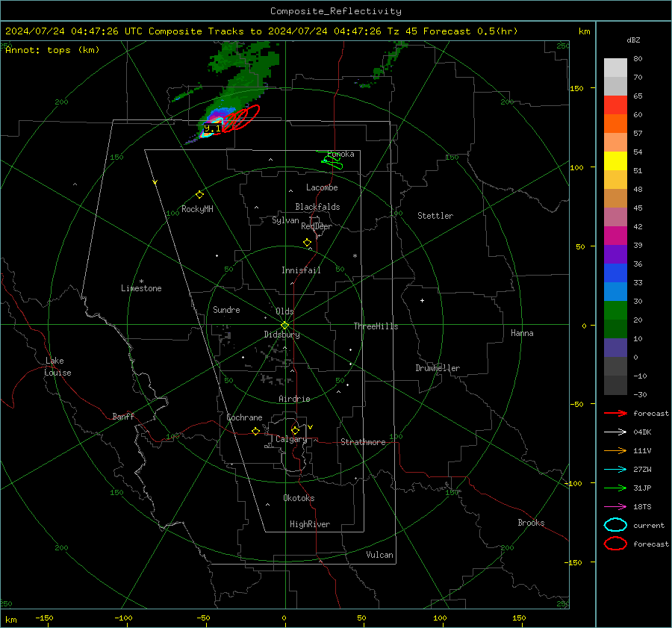Click the Hanna label

[x=522, y=332]
